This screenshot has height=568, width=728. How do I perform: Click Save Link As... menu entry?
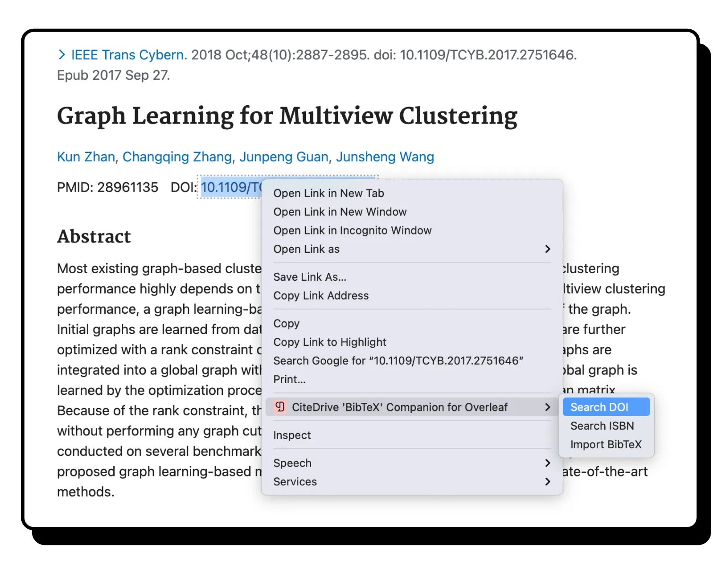pos(310,277)
